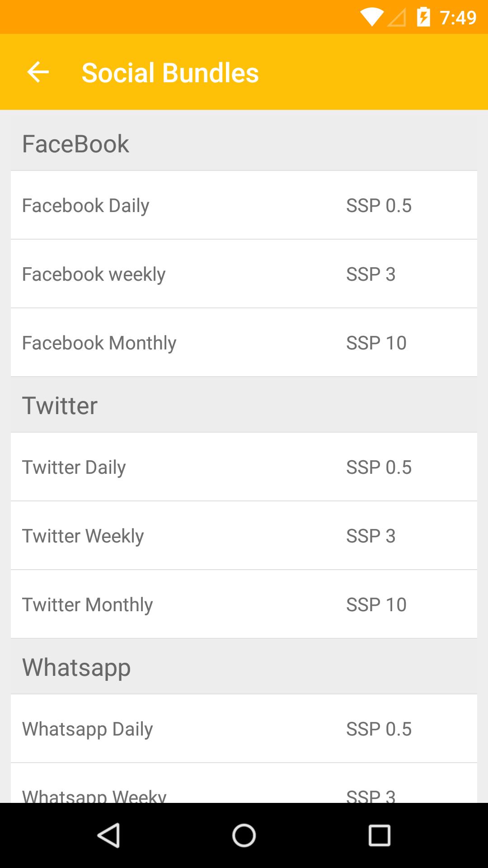
Task: Select the Whatsapp Daily bundle
Action: coord(244,729)
